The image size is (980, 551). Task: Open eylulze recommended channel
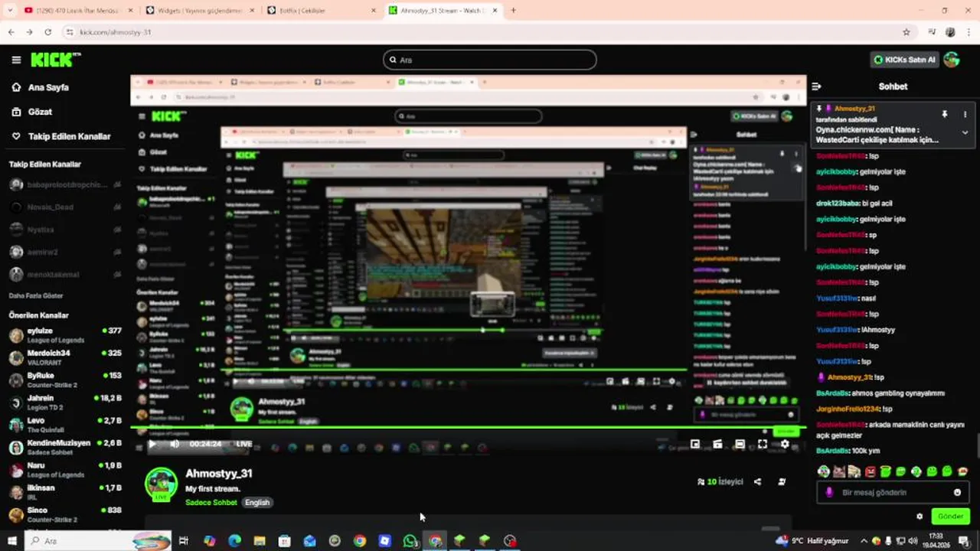65,335
